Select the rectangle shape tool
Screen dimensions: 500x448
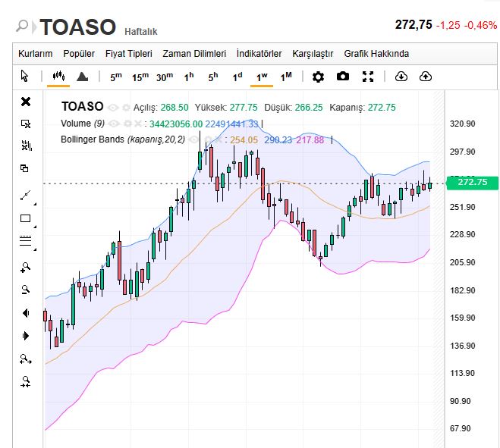(25, 218)
